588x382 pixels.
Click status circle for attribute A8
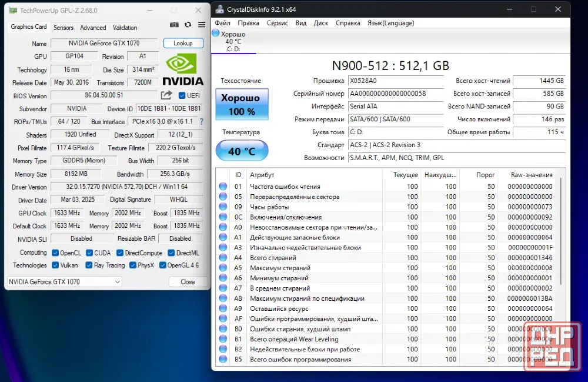tap(223, 298)
